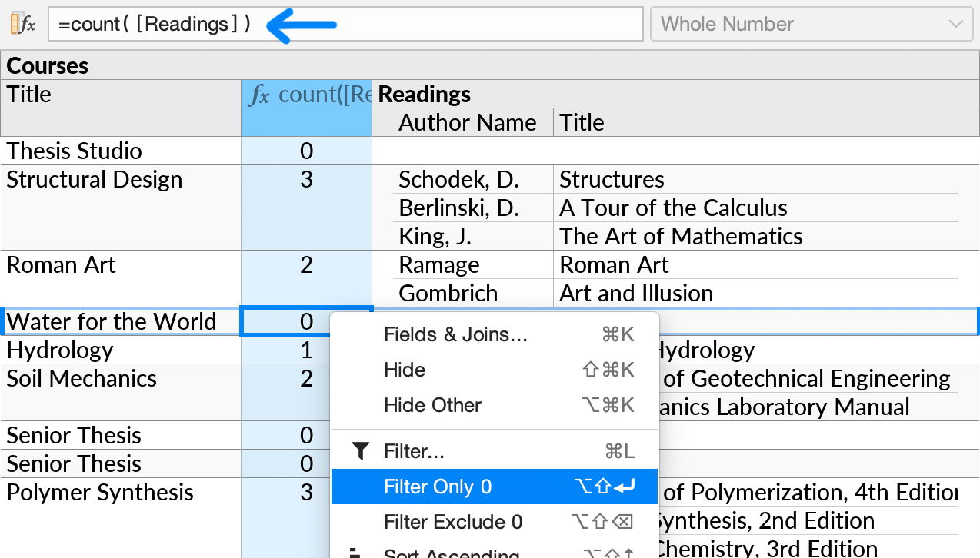Choose Filter Exclude 0 from the menu
The height and width of the screenshot is (558, 980).
[x=452, y=522]
